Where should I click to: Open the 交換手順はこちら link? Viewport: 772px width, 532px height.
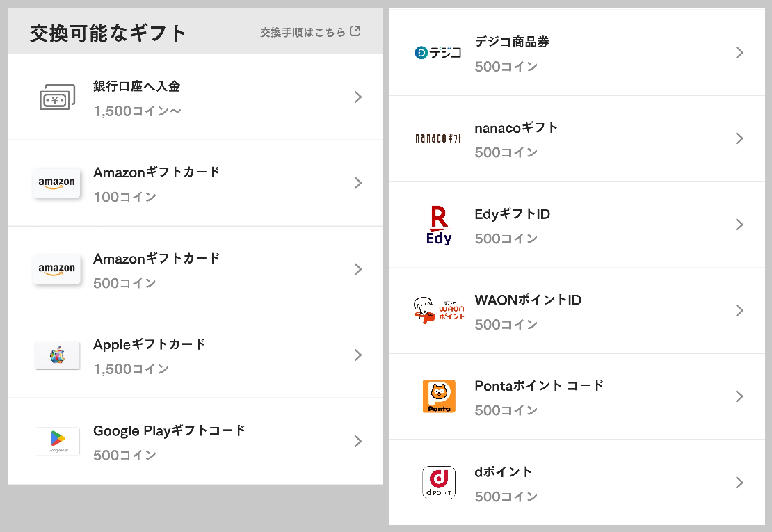pyautogui.click(x=303, y=31)
